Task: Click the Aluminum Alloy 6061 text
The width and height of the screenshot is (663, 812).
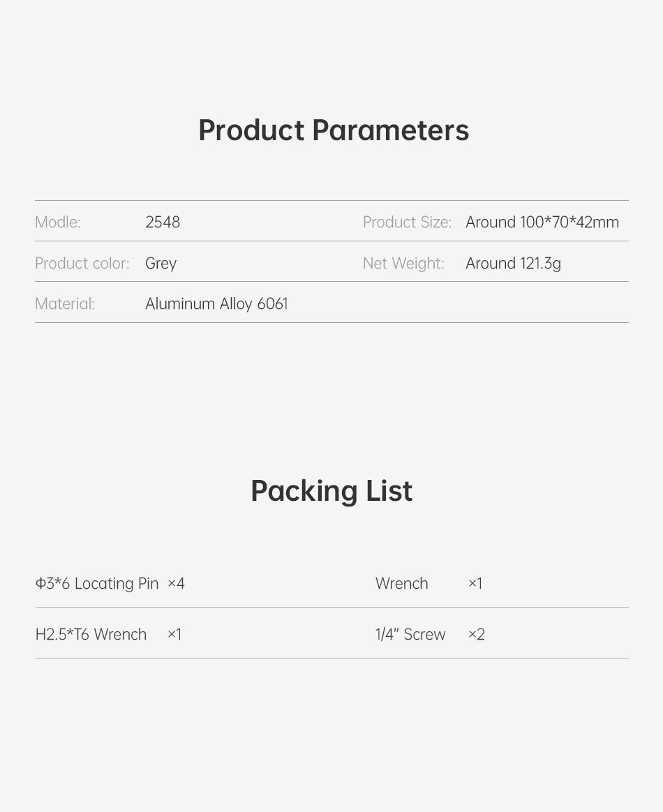Action: [x=216, y=304]
